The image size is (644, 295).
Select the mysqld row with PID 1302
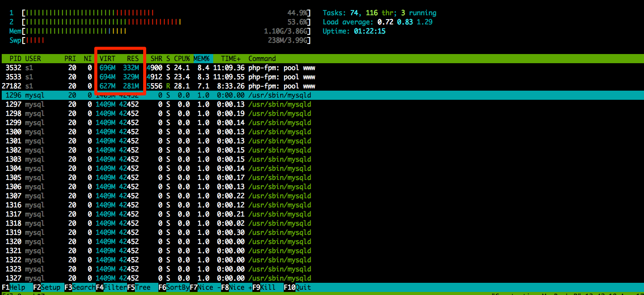[322, 150]
